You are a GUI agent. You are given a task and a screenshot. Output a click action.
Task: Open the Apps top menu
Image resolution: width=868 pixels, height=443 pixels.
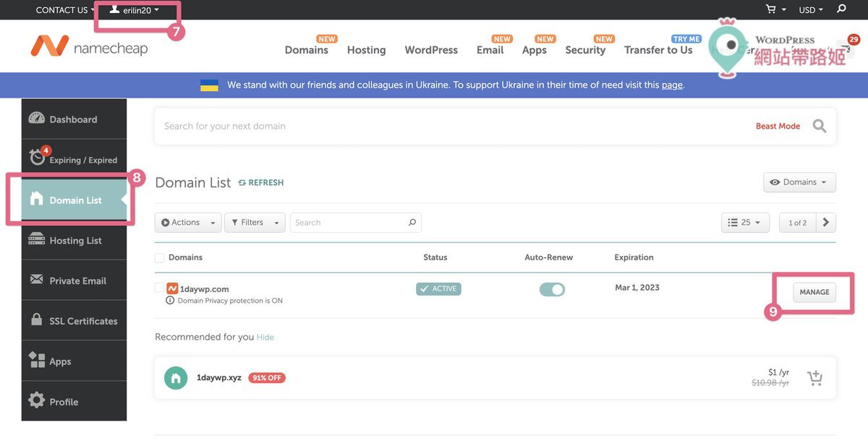535,50
